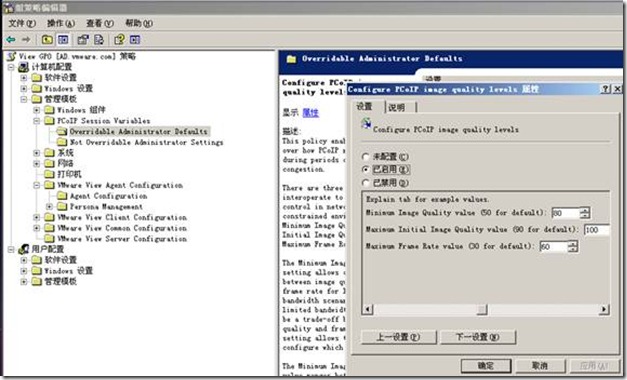627x380 pixels.
Task: Click the policy setting icon in dialog
Action: click(366, 124)
